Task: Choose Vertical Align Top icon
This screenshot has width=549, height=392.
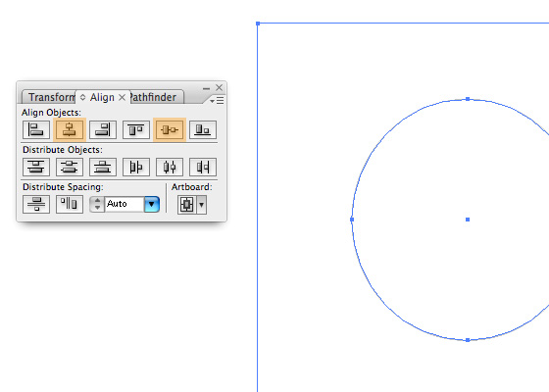Action: tap(136, 129)
